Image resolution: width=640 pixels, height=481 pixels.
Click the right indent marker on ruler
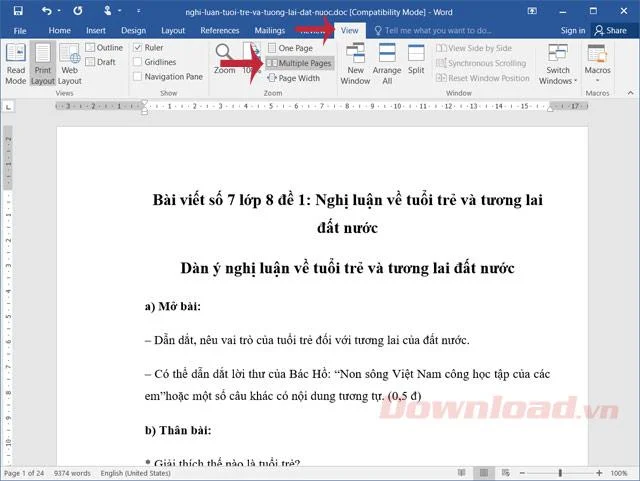click(550, 109)
